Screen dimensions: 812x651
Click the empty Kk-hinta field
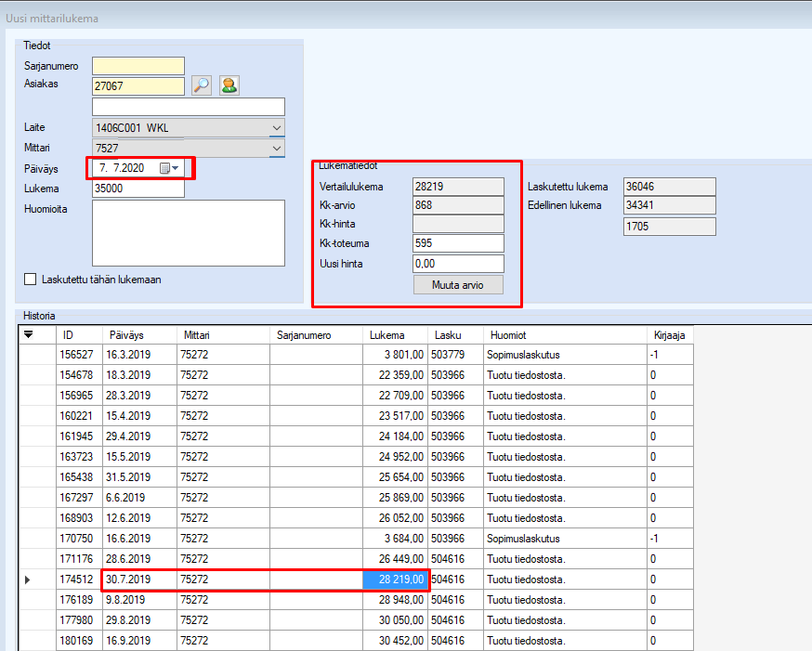pos(458,224)
